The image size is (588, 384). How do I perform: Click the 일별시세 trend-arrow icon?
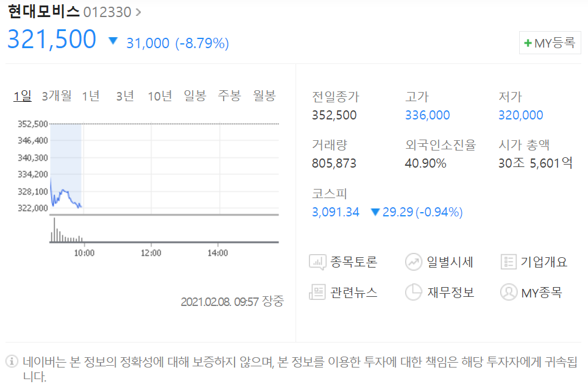coord(413,262)
